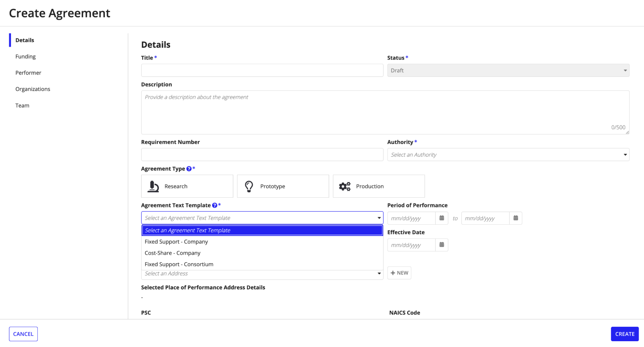
Task: Choose Cost-Share - Company template
Action: click(x=262, y=253)
